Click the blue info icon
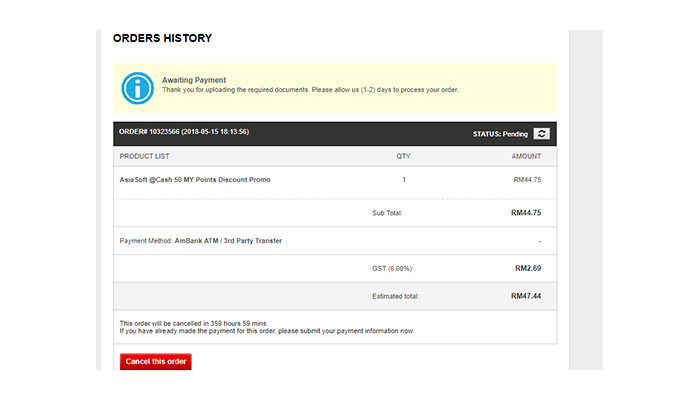 tap(138, 88)
